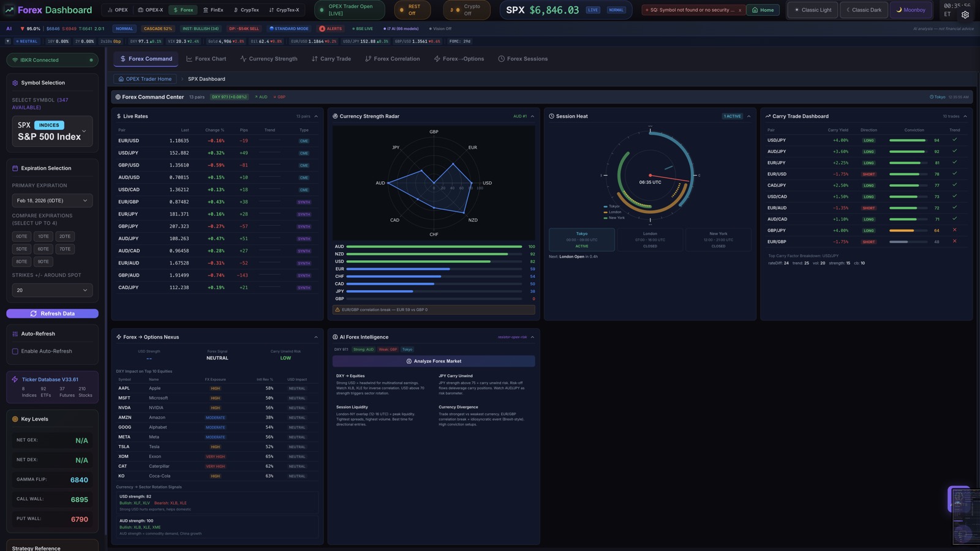The image size is (980, 551).
Task: Open the settings gear icon
Action: click(965, 14)
